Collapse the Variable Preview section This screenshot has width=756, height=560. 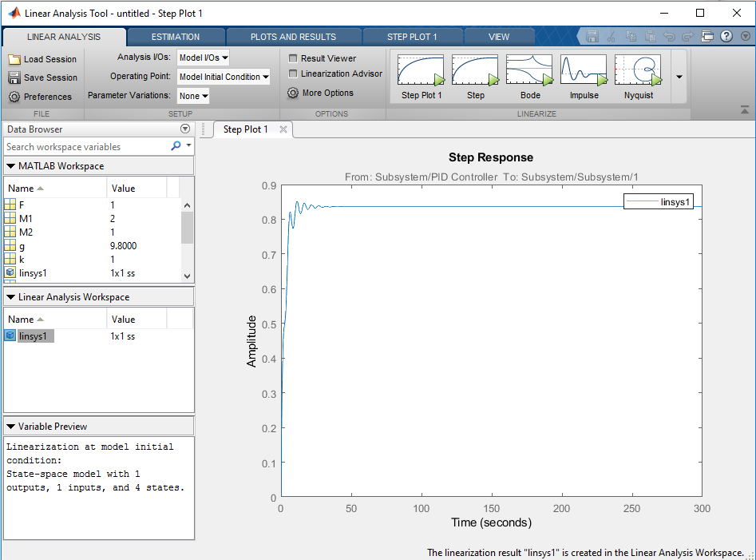10,427
